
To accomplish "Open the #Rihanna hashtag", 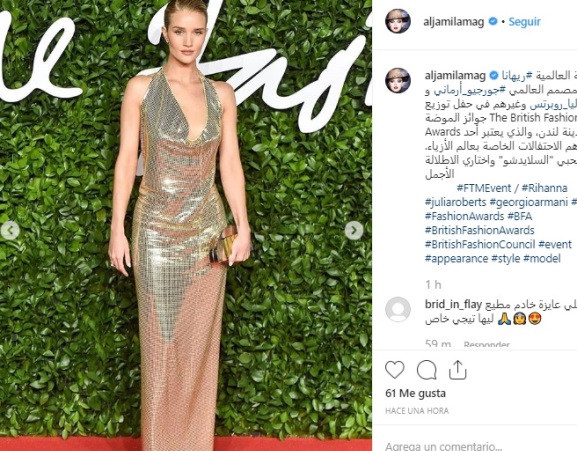I will click(544, 188).
